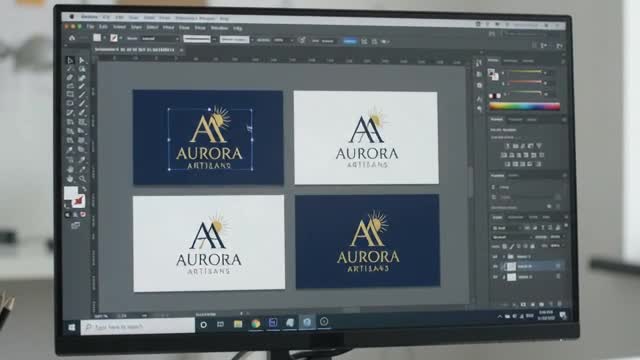Pick the Zoom magnifier tool
This screenshot has width=640, height=360.
tap(82, 178)
